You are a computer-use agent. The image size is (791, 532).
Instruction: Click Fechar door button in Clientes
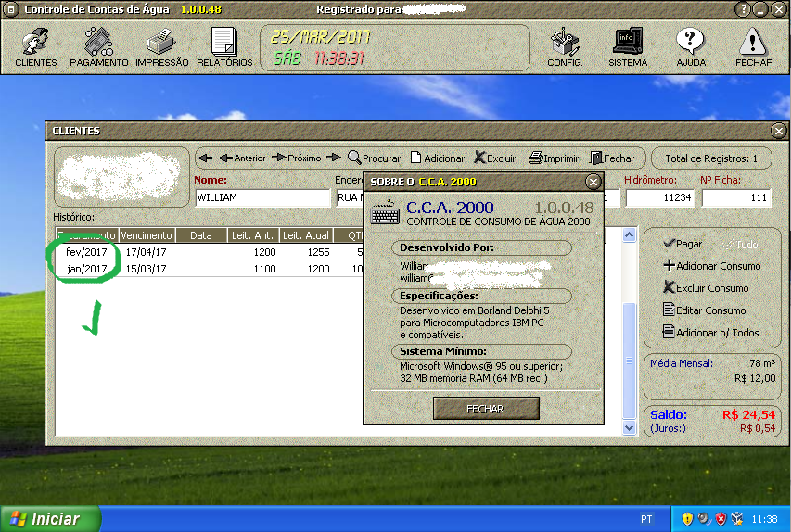click(x=612, y=158)
